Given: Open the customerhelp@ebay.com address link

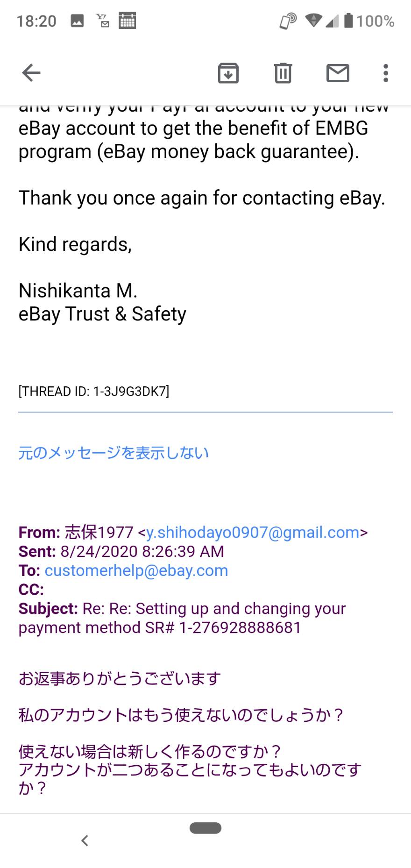Looking at the screenshot, I should pos(136,570).
